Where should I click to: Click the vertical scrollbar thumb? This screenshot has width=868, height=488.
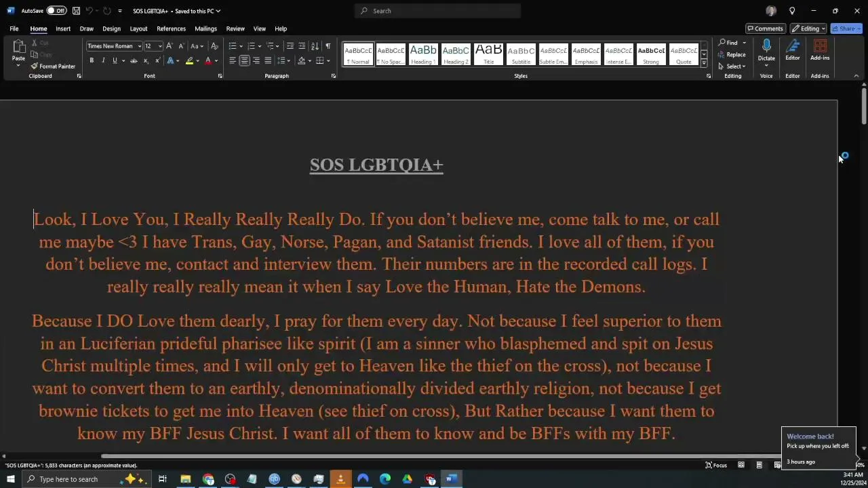[x=863, y=106]
